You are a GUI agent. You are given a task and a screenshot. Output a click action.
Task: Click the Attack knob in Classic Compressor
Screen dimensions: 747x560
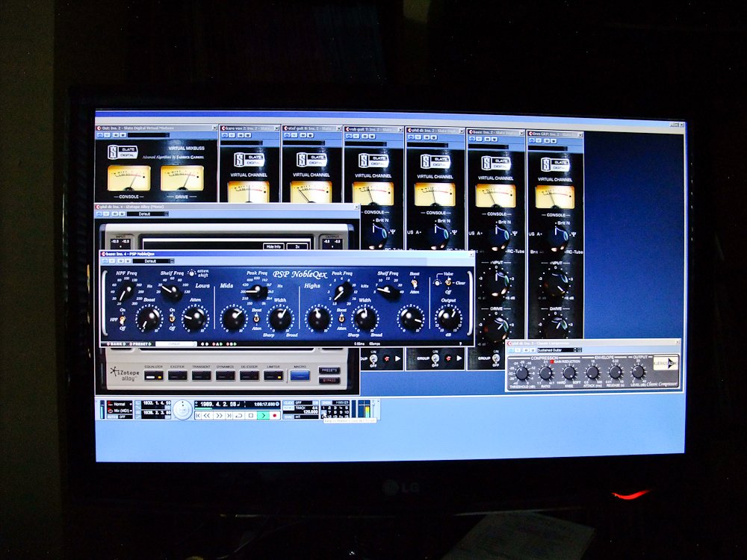pos(592,373)
